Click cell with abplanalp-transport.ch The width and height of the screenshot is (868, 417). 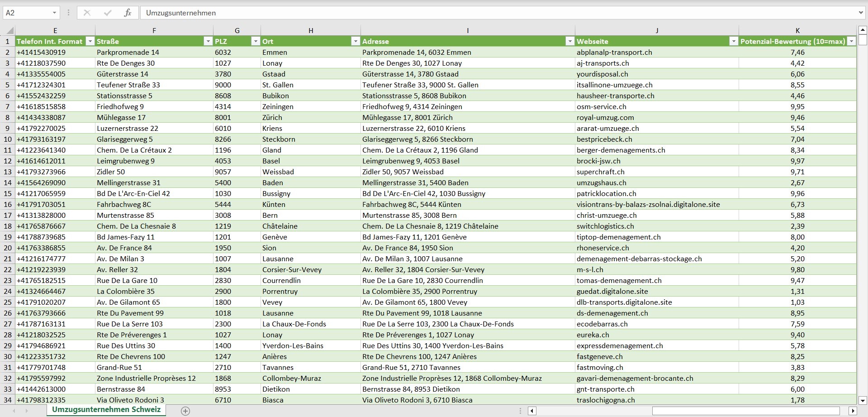click(657, 52)
